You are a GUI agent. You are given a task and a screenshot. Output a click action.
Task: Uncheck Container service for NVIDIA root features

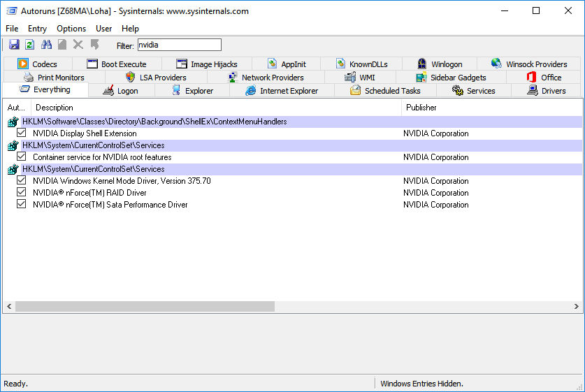[x=21, y=157]
